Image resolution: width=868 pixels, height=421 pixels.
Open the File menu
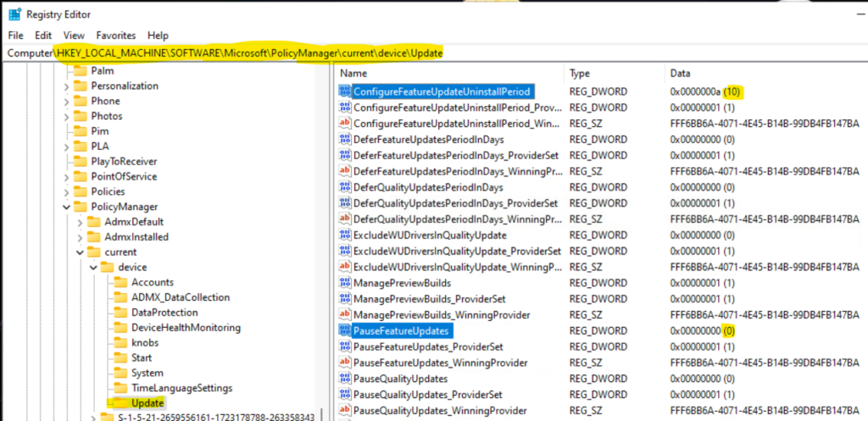[15, 36]
